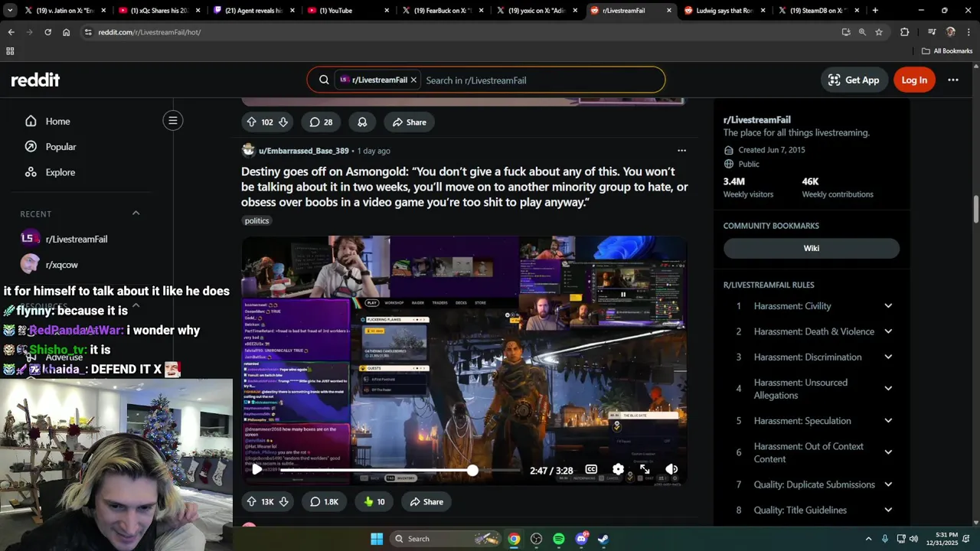Bookmark this page with the star

pyautogui.click(x=879, y=32)
